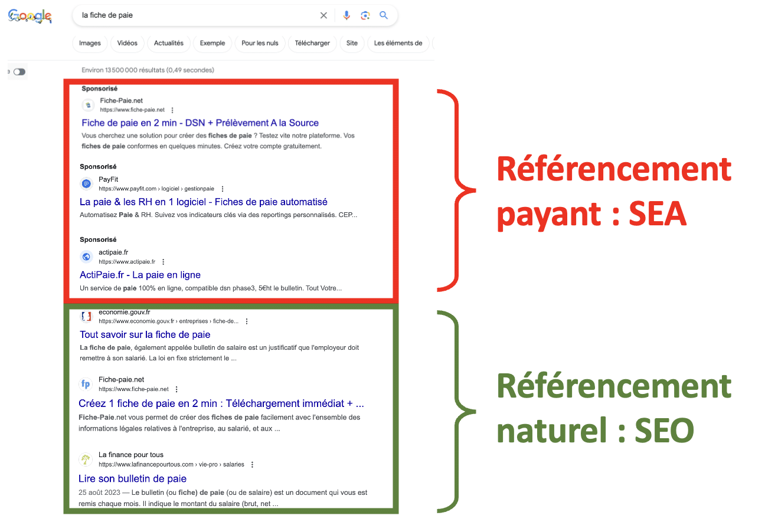Click the 'PayFit' site name
This screenshot has width=765, height=532.
[109, 179]
